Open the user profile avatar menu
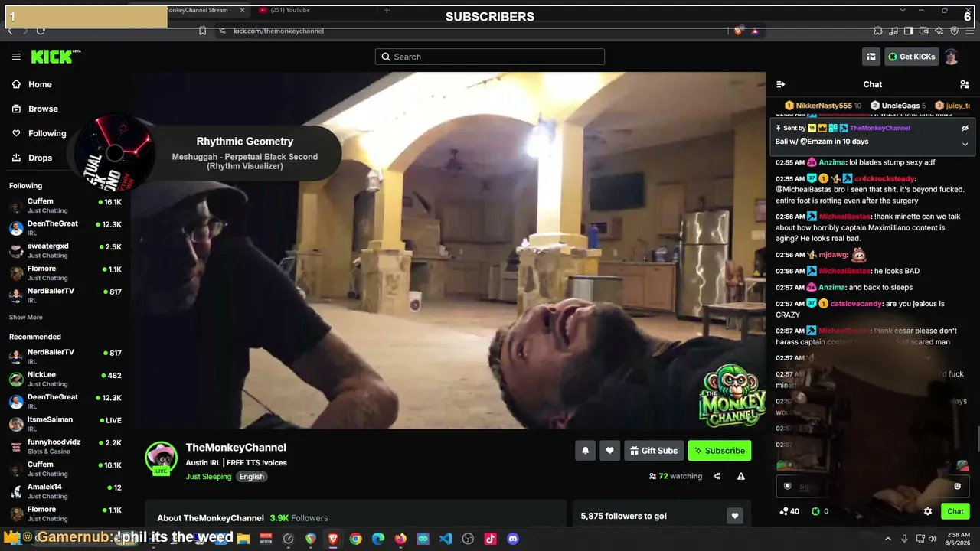980x551 pixels. click(952, 57)
